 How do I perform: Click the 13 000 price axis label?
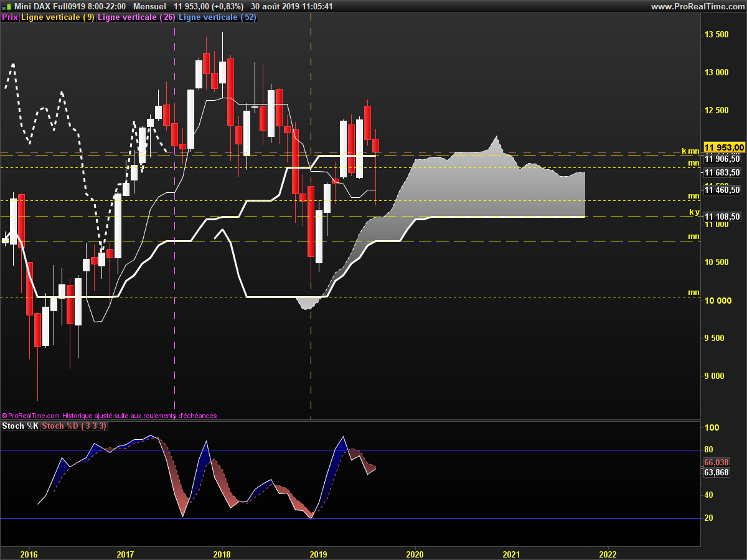click(x=716, y=72)
